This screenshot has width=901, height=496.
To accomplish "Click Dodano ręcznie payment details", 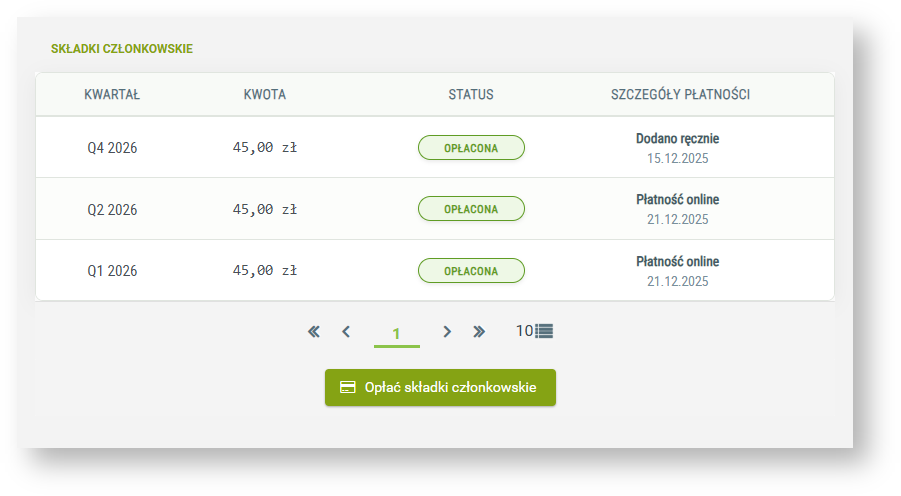I will pyautogui.click(x=677, y=139).
